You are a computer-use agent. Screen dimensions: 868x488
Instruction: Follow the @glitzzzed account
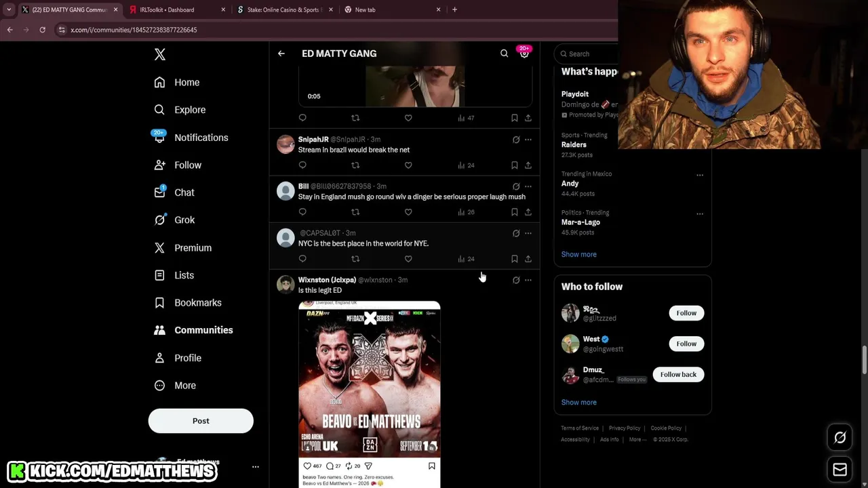tap(686, 313)
